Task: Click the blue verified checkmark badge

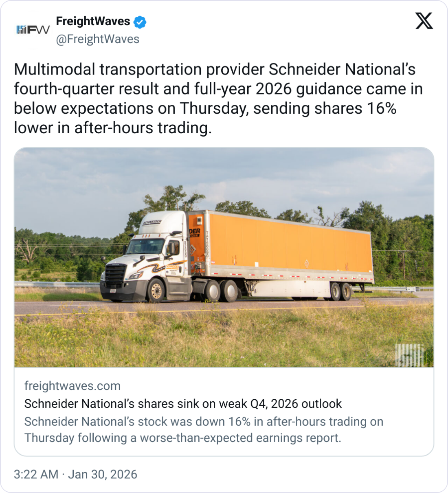Action: 140,22
